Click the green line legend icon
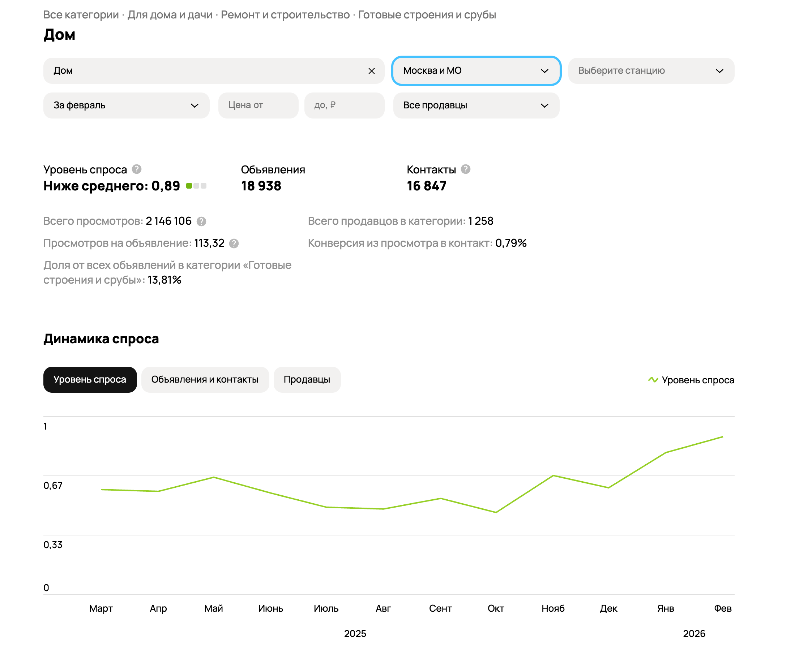This screenshot has width=812, height=659. click(x=653, y=380)
